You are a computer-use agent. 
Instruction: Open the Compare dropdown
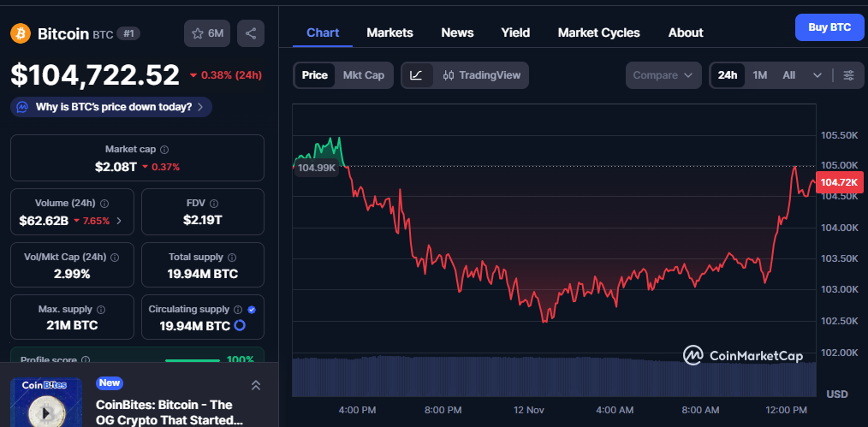point(663,75)
